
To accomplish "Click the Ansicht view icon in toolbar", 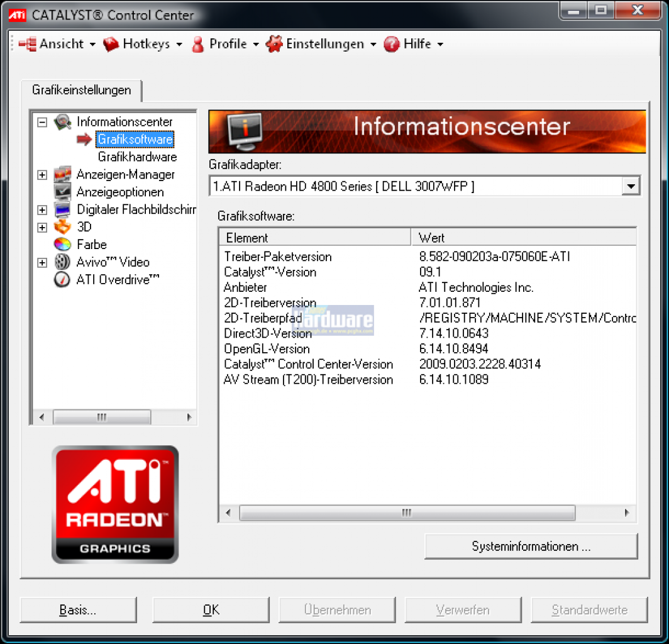I will point(28,44).
